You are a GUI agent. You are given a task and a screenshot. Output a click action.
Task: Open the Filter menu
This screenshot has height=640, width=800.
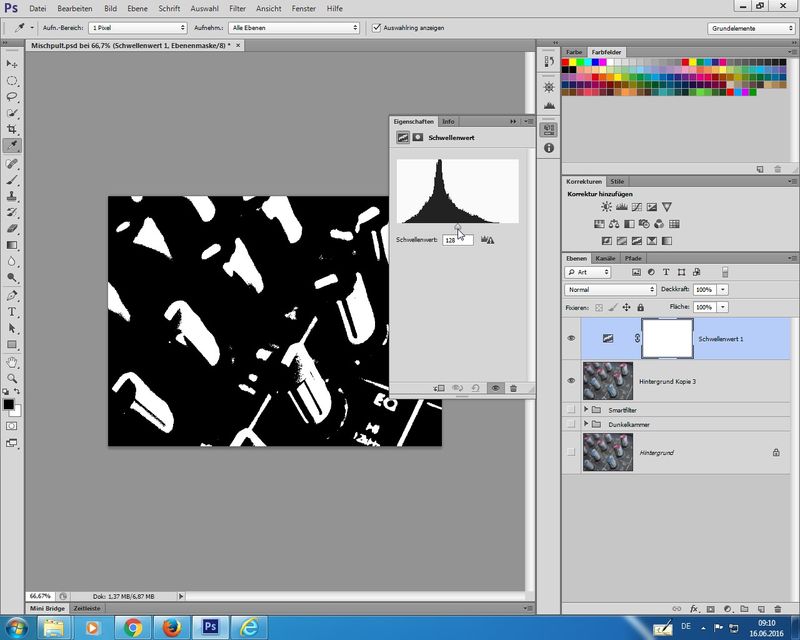(x=237, y=8)
